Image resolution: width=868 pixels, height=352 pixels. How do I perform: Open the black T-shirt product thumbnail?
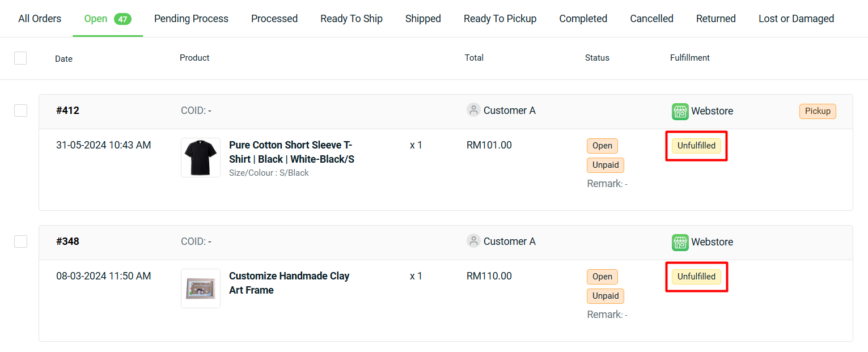coord(201,158)
